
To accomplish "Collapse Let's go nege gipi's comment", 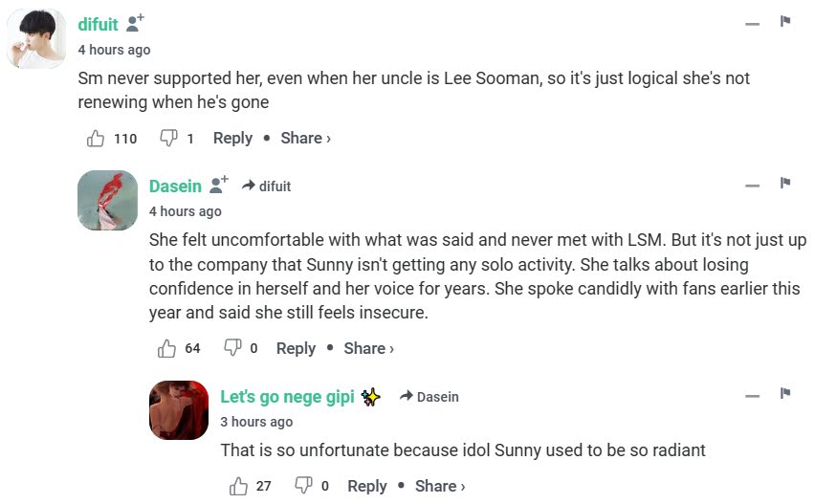I will [753, 395].
